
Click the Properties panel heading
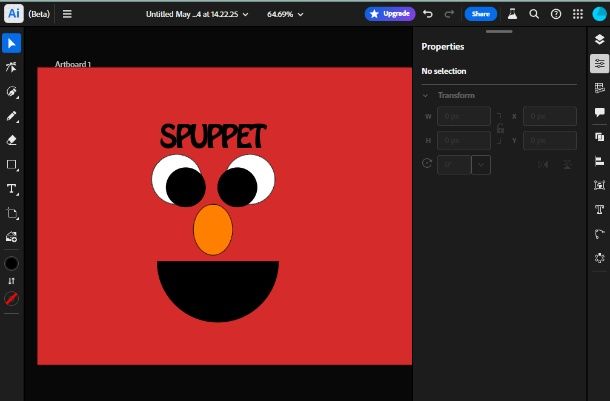click(x=443, y=47)
